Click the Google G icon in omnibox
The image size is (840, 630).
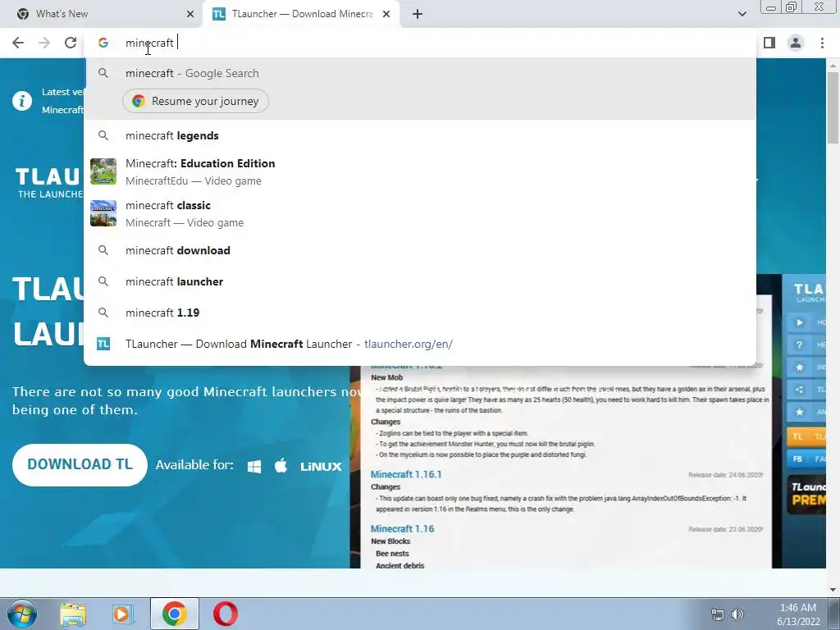[x=103, y=43]
